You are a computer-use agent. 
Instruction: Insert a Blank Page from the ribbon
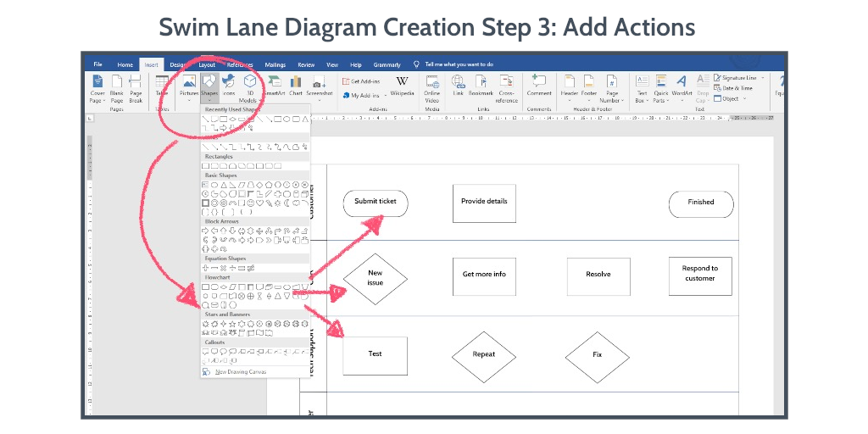[116, 88]
